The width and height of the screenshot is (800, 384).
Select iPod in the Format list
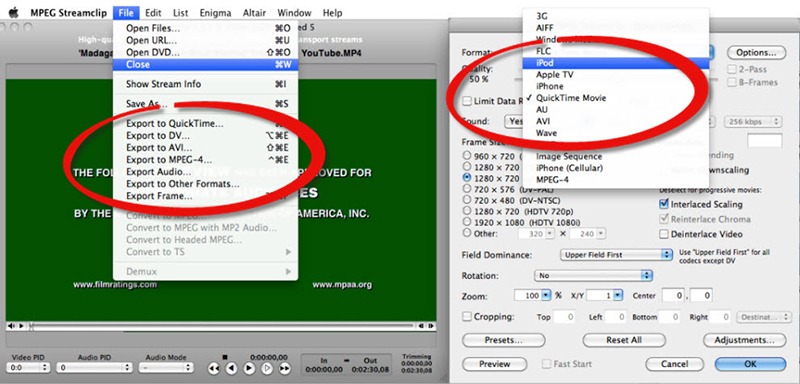(x=616, y=63)
